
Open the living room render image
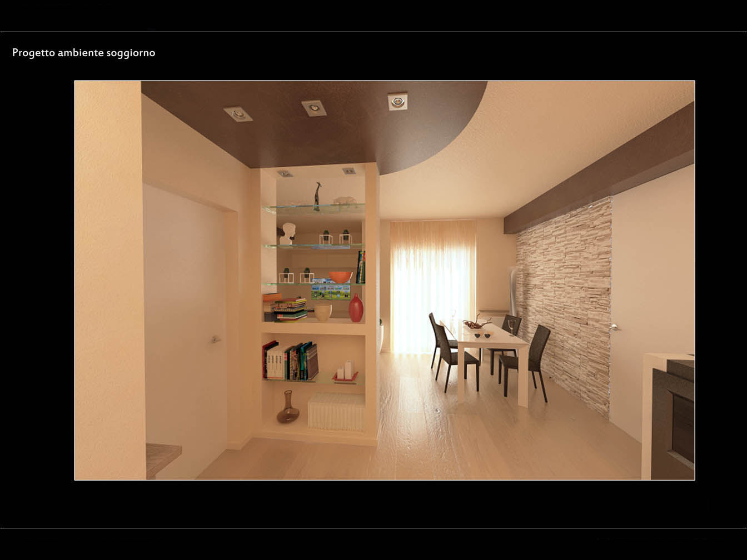[x=385, y=281]
